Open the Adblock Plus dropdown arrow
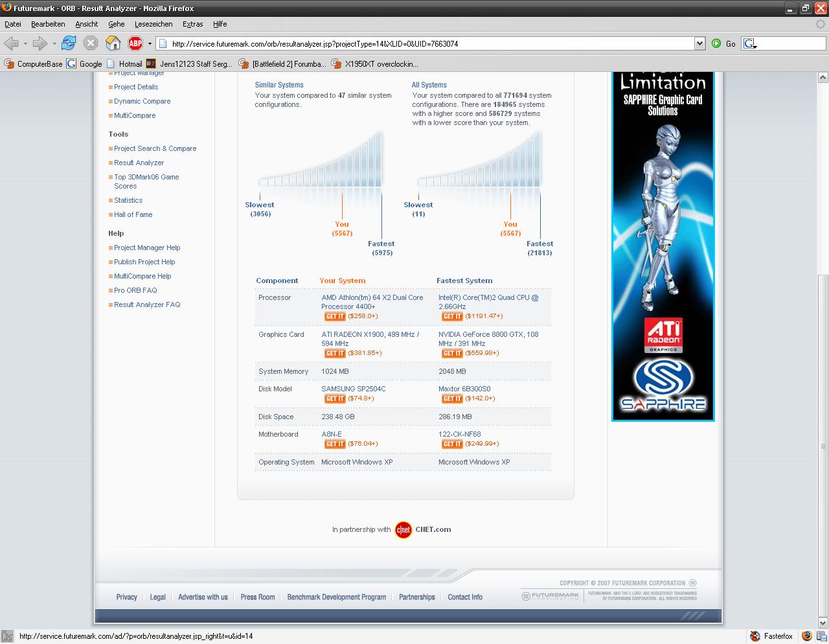 pos(150,44)
